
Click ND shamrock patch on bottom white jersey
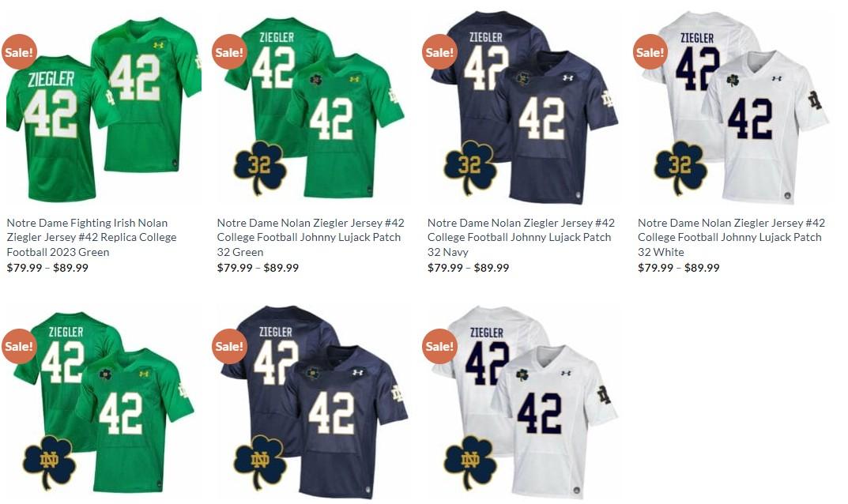click(470, 462)
